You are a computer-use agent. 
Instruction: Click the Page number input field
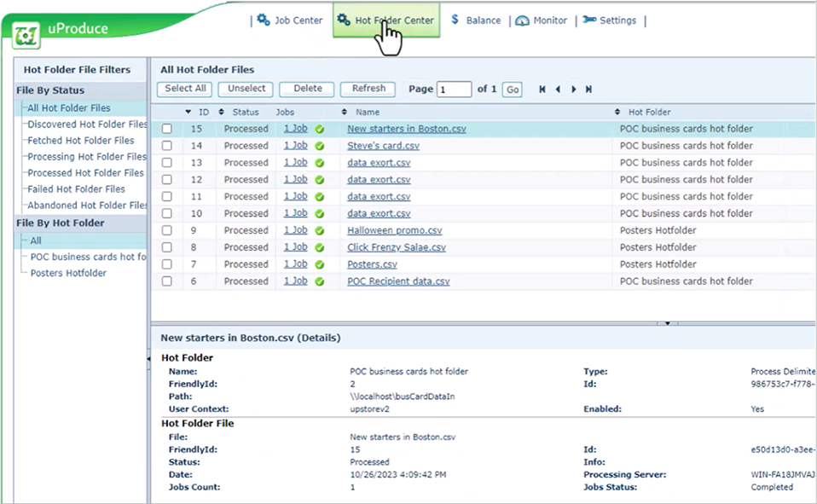click(455, 90)
